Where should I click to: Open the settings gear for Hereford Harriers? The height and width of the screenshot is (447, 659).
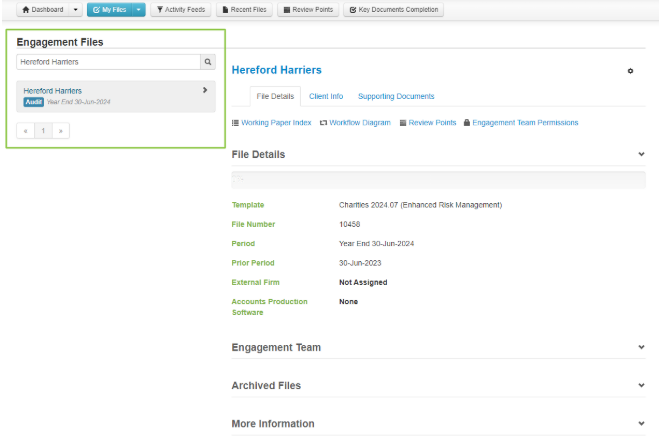coord(630,71)
